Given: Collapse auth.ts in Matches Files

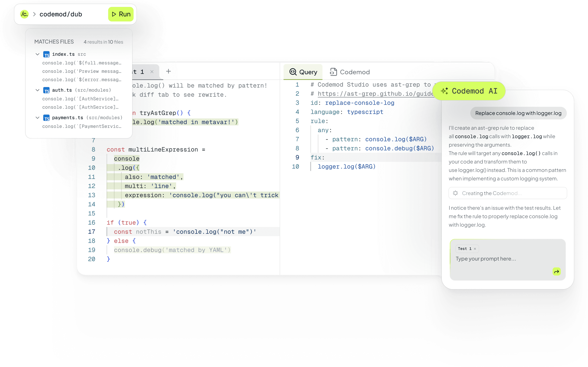Looking at the screenshot, I should (x=37, y=90).
